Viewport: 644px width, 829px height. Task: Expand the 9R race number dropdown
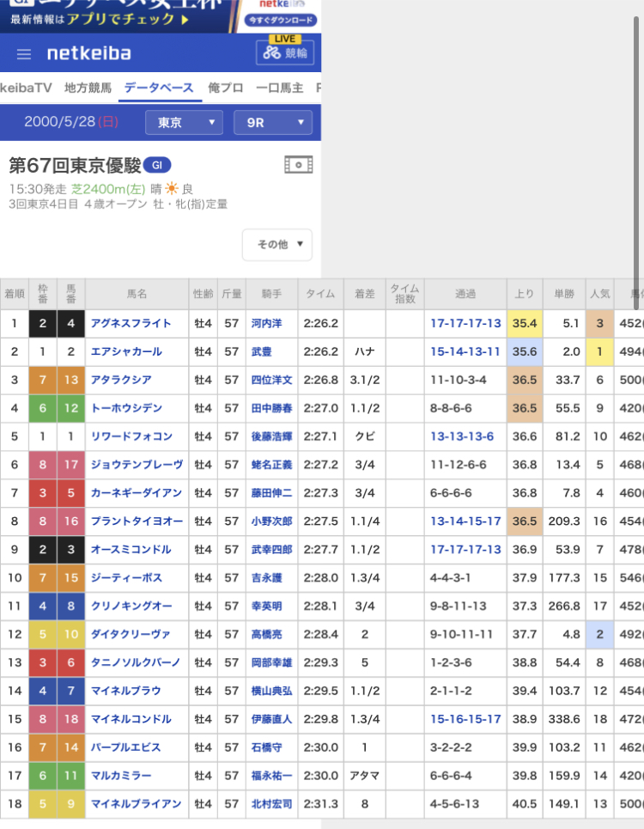click(x=273, y=123)
